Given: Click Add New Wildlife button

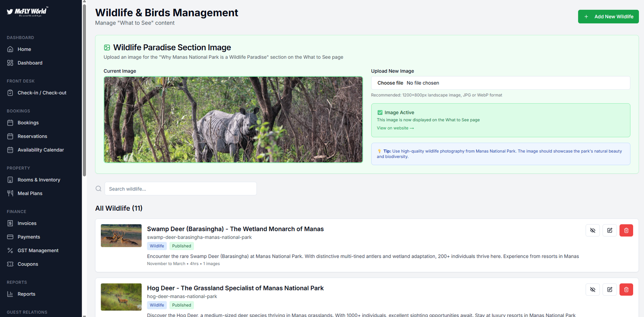Looking at the screenshot, I should (x=608, y=17).
